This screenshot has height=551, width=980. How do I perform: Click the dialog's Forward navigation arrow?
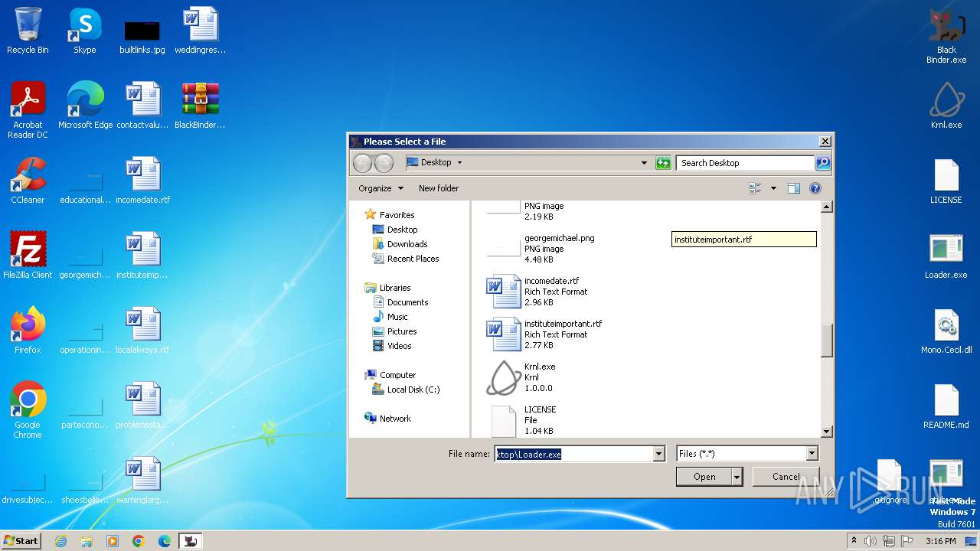point(384,162)
